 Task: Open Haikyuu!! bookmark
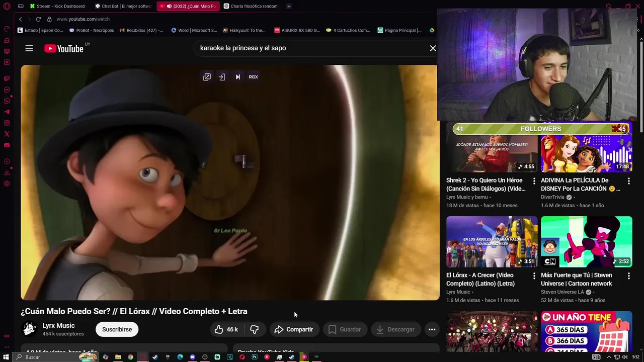tap(245, 30)
